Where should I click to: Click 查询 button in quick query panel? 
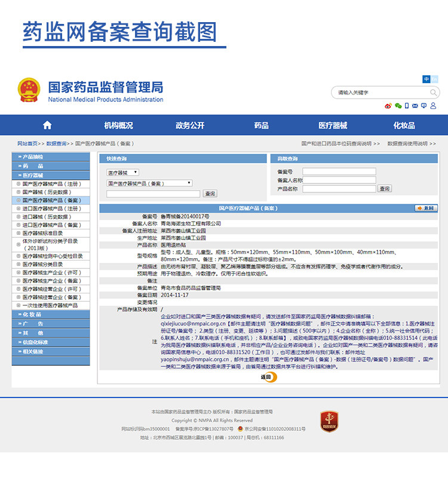(210, 194)
